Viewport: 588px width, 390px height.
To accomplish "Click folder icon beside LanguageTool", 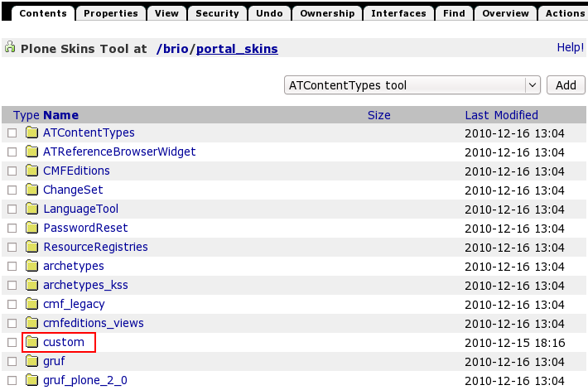I will click(31, 209).
